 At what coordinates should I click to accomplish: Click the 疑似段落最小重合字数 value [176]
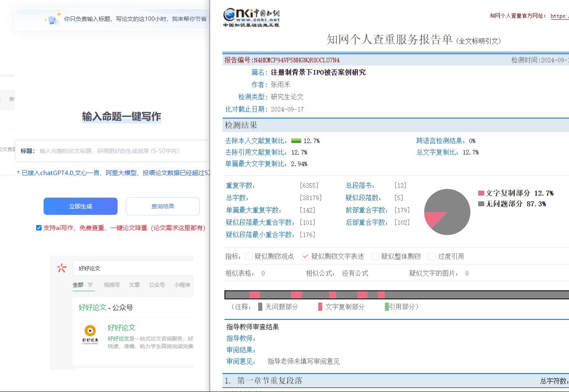[308, 235]
